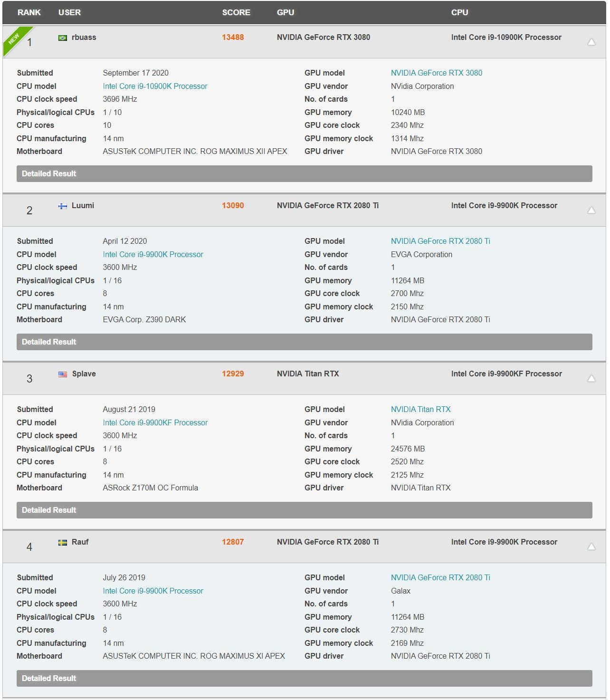Open Detailed Result for Splave

[304, 510]
